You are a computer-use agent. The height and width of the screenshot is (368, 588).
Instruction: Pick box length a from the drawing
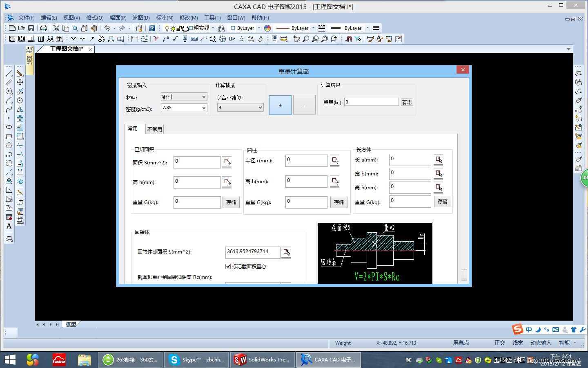[439, 159]
